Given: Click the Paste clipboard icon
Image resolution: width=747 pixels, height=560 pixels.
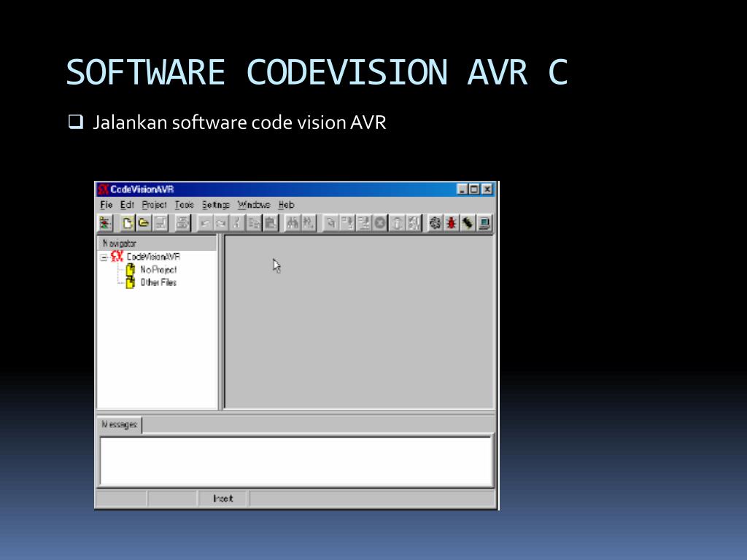Looking at the screenshot, I should tap(270, 223).
